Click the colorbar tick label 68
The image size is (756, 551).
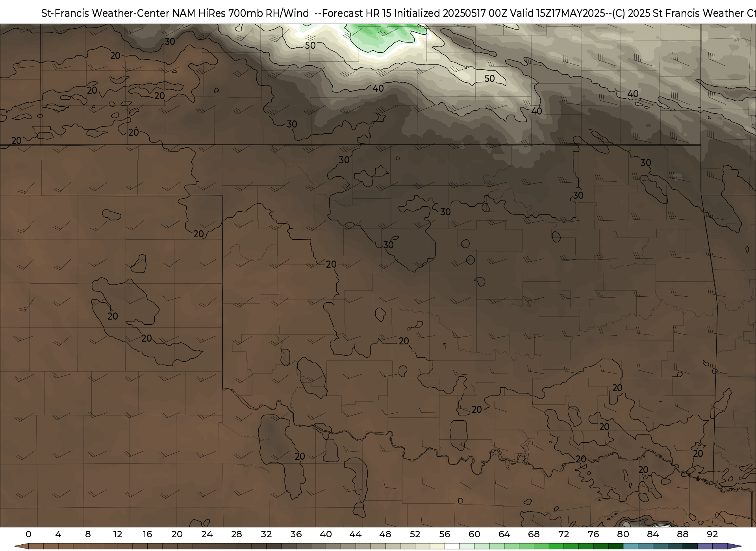(x=534, y=534)
